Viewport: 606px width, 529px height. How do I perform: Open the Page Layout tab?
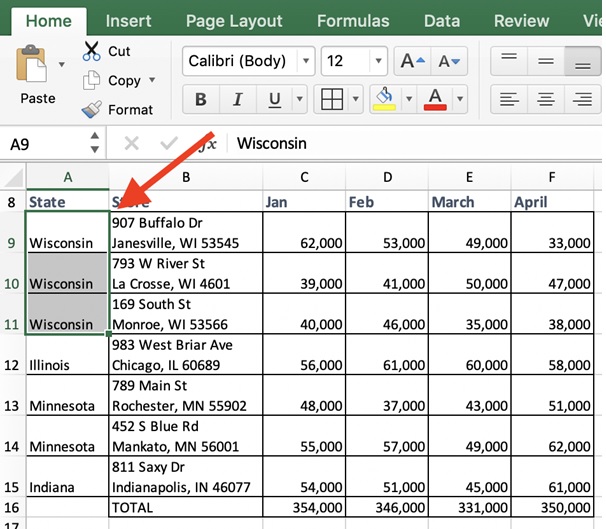[x=234, y=21]
